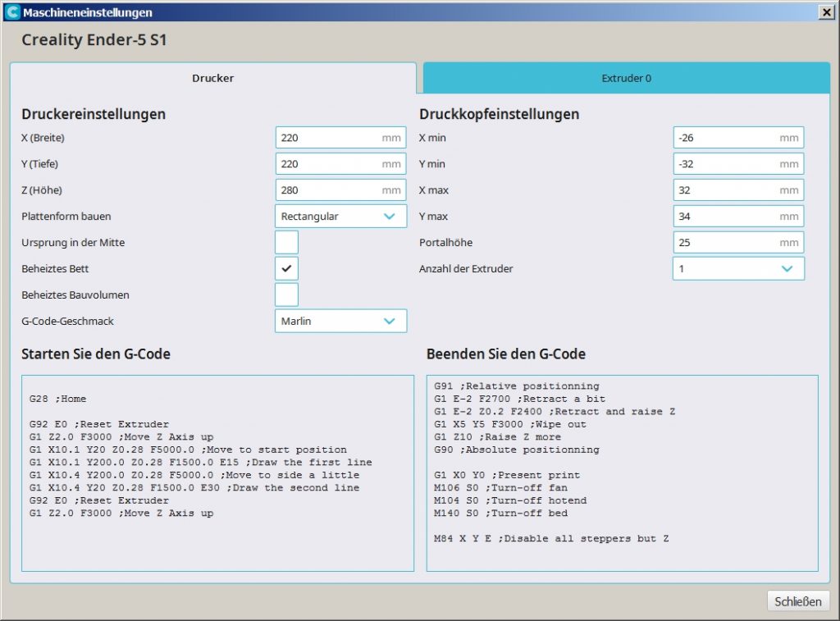This screenshot has width=840, height=621.
Task: Click the 'Move to start position' G-code line
Action: 188,450
